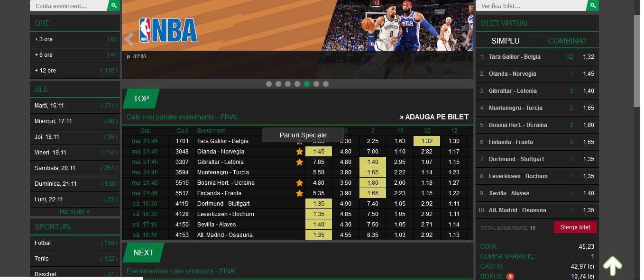Open the NBA logo banner

(x=168, y=30)
